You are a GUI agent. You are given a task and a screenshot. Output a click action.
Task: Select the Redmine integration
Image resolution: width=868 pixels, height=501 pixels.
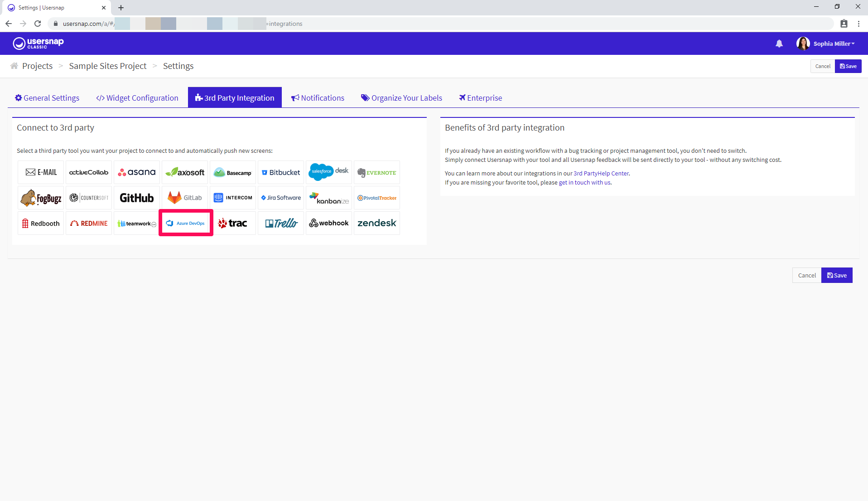(x=89, y=223)
